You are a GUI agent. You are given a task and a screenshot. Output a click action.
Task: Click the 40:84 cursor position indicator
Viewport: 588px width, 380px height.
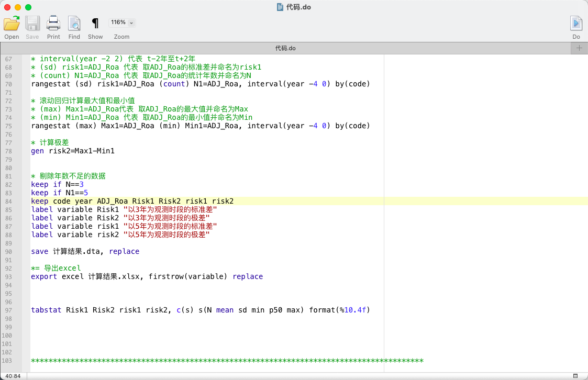click(13, 376)
